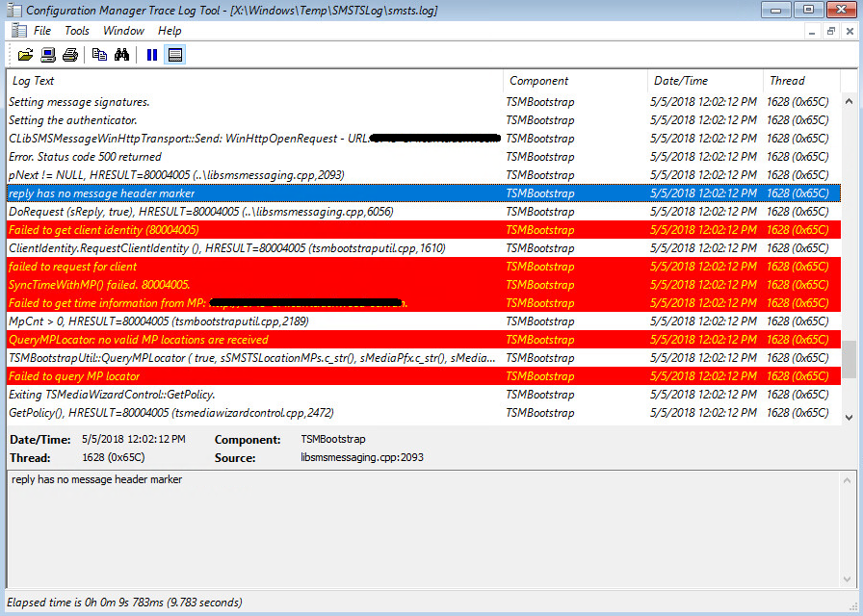Open the Window menu

[x=123, y=31]
